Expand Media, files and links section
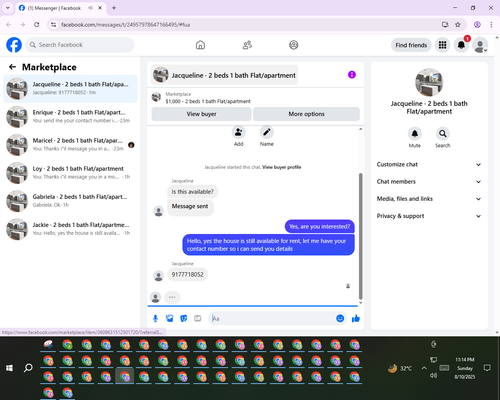 click(429, 199)
